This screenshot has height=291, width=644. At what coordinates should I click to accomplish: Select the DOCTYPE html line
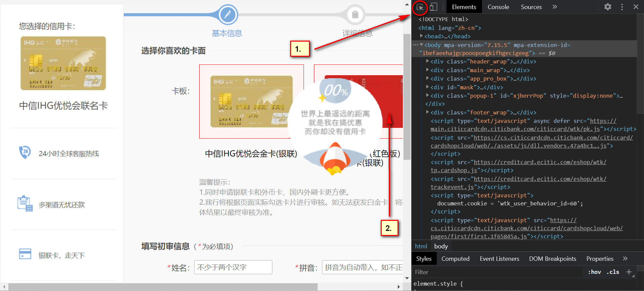pos(443,19)
